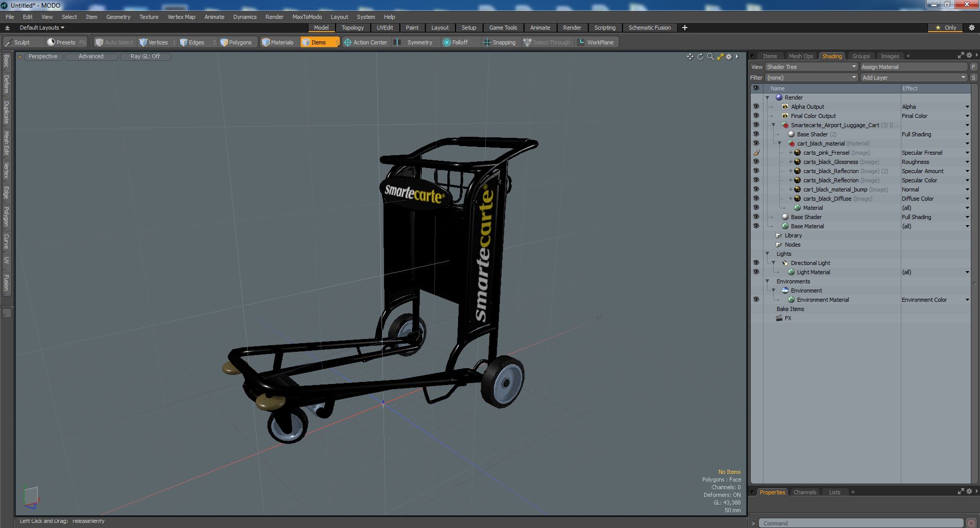Screen dimensions: 980x528
Task: Open the Filter (none) dropdown
Action: pos(811,78)
